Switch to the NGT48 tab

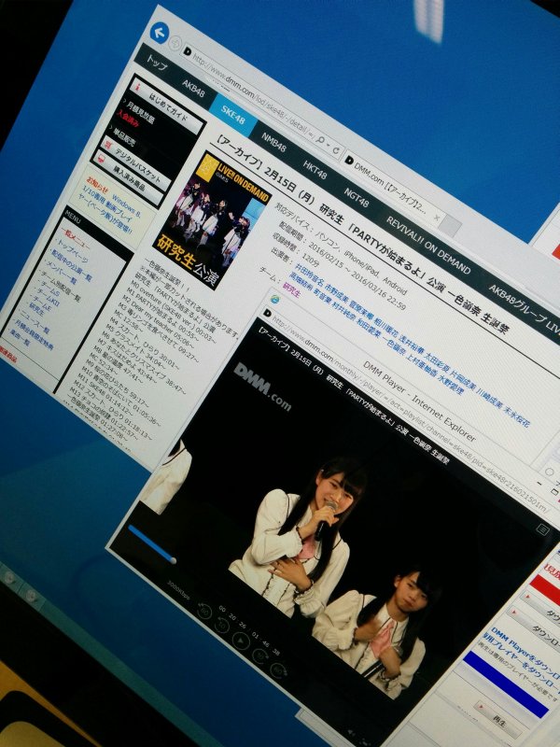click(x=357, y=196)
